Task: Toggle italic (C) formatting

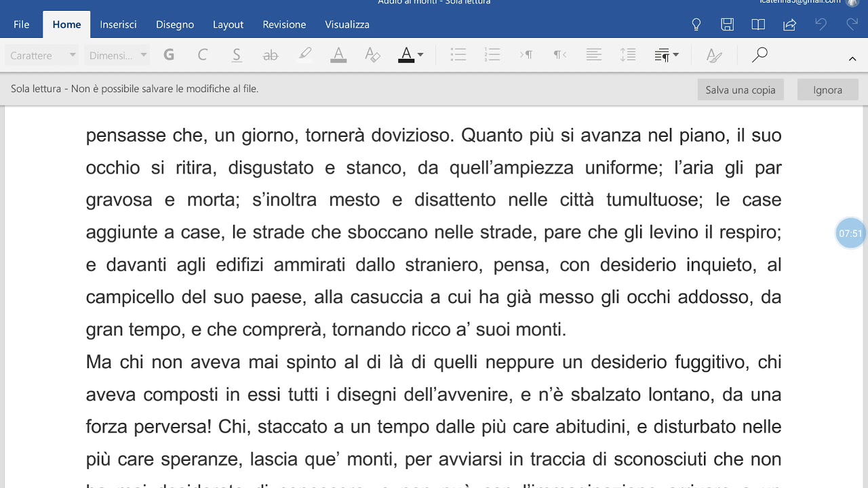Action: click(202, 56)
